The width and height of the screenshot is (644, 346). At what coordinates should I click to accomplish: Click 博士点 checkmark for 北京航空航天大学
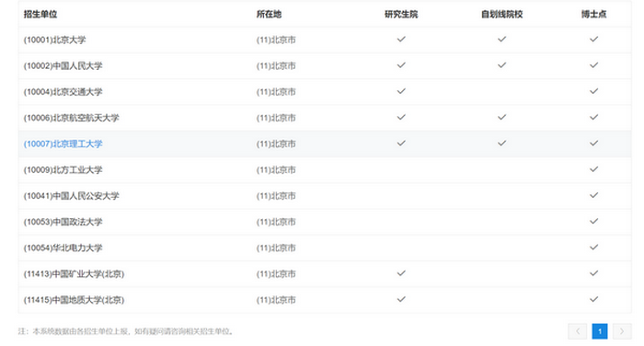click(x=594, y=117)
